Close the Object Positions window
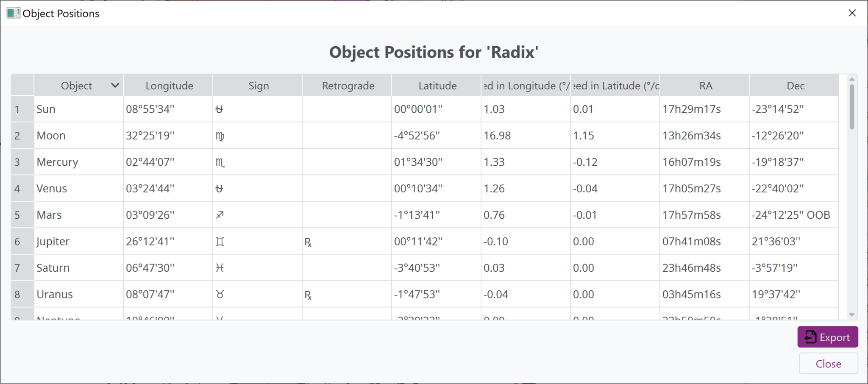Viewport: 868px width, 384px height. click(852, 13)
